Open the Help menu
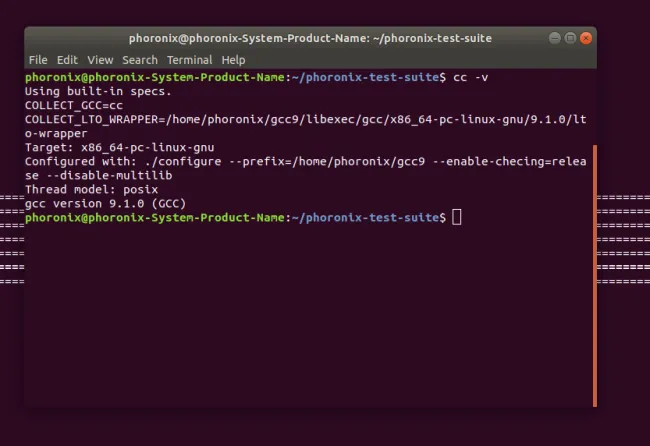 pos(233,60)
